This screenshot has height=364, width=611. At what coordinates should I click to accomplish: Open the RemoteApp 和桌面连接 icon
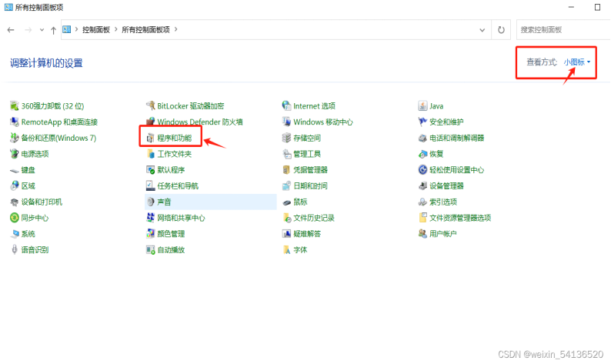[15, 122]
